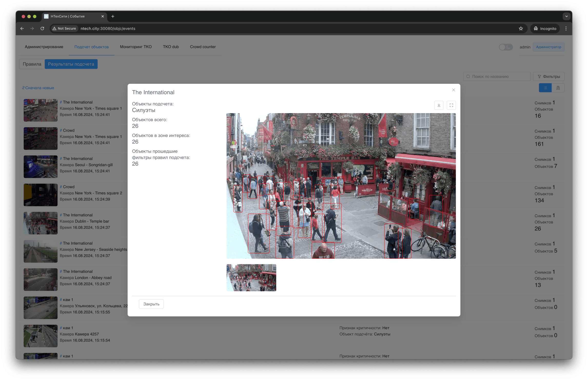The image size is (588, 380).
Task: Switch to list view mode
Action: 545,88
